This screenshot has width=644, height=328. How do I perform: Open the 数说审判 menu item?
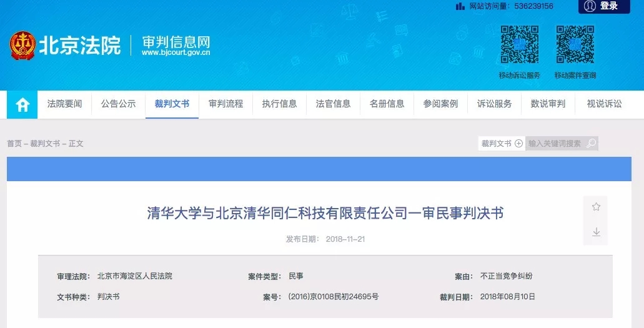pyautogui.click(x=548, y=104)
